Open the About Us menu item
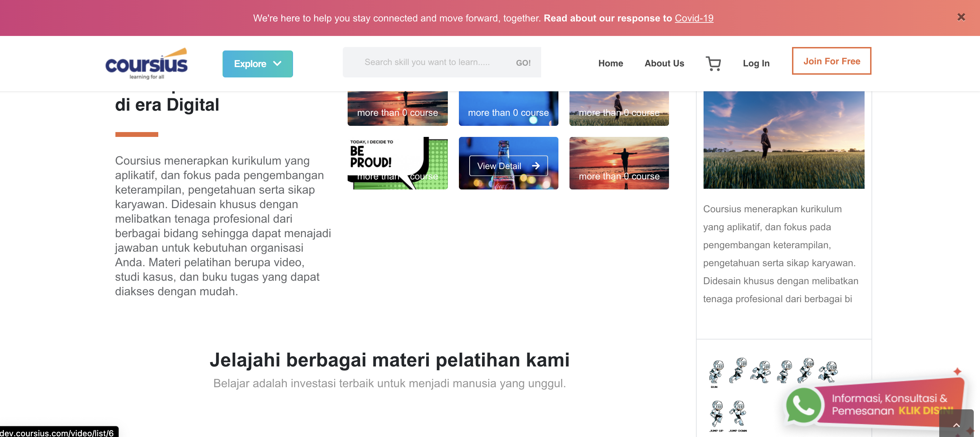Image resolution: width=980 pixels, height=437 pixels. point(664,63)
